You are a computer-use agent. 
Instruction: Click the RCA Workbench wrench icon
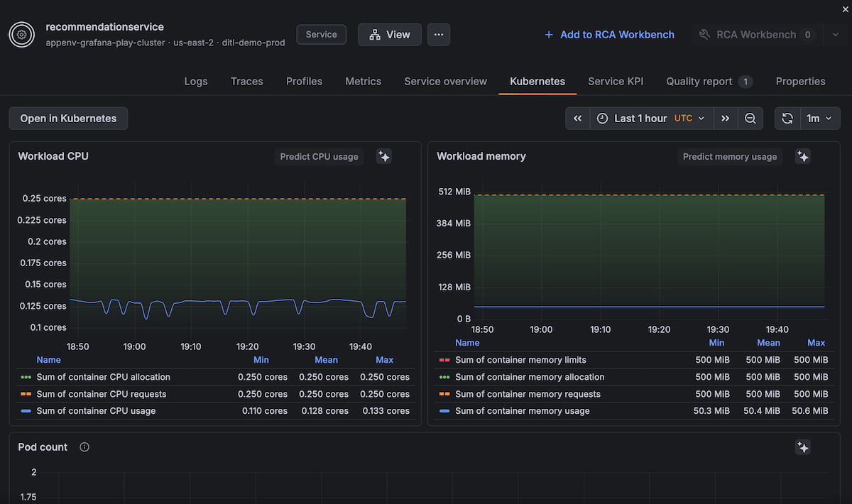click(x=704, y=34)
